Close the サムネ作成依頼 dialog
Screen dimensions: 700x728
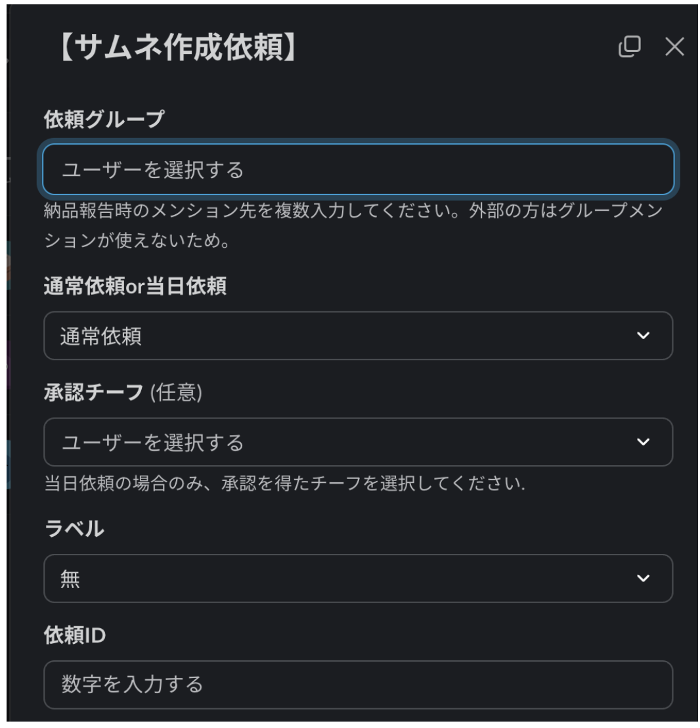(674, 46)
